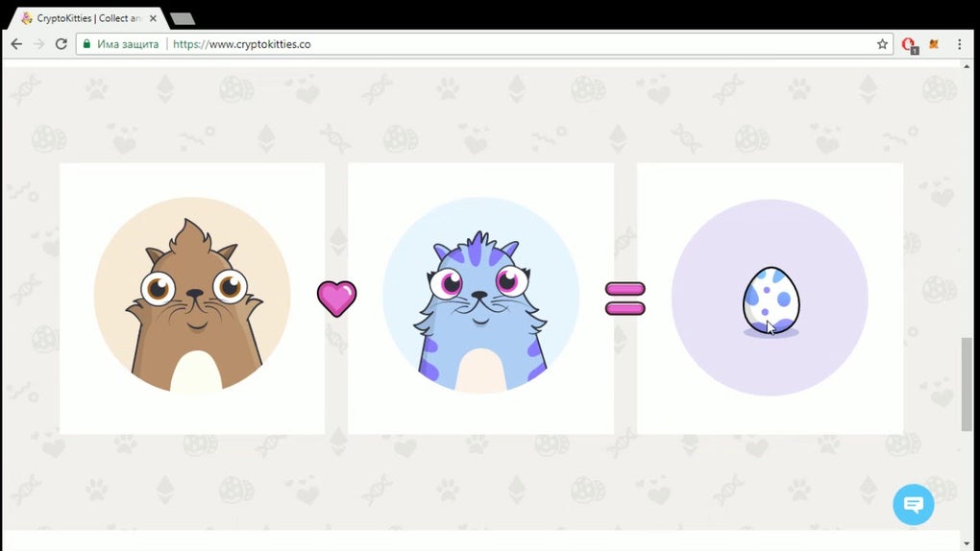Click the green secure lock icon

coord(86,44)
